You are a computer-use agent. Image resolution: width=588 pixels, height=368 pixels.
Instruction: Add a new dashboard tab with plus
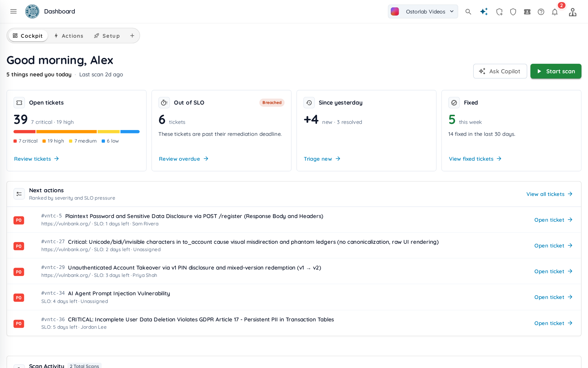point(132,36)
